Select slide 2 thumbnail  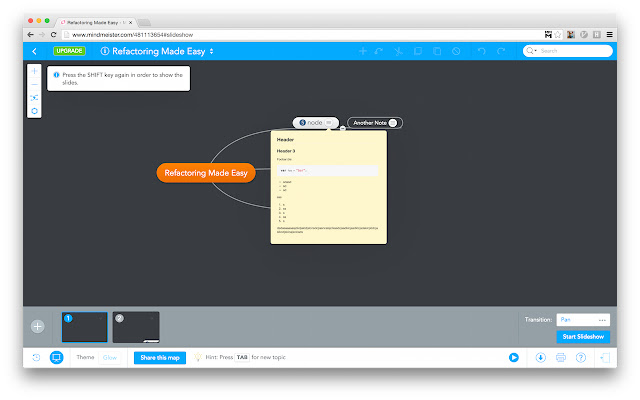click(x=136, y=327)
